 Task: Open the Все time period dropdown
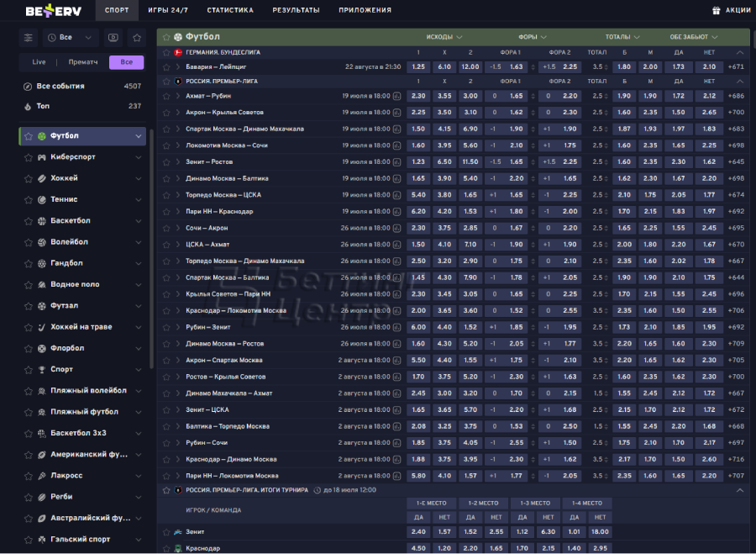click(x=71, y=38)
